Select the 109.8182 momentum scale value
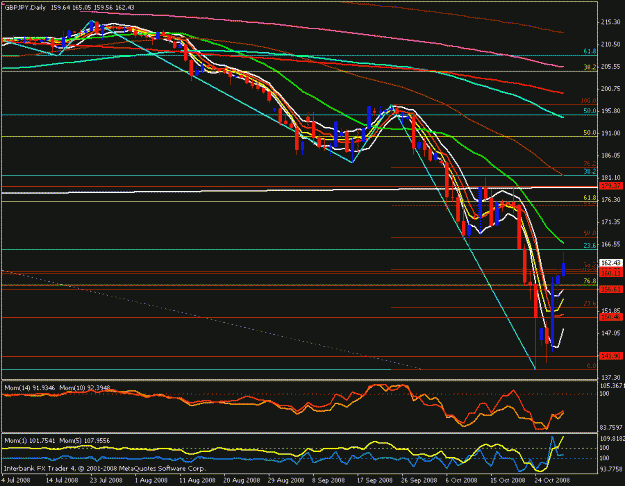The width and height of the screenshot is (625, 486). point(611,438)
